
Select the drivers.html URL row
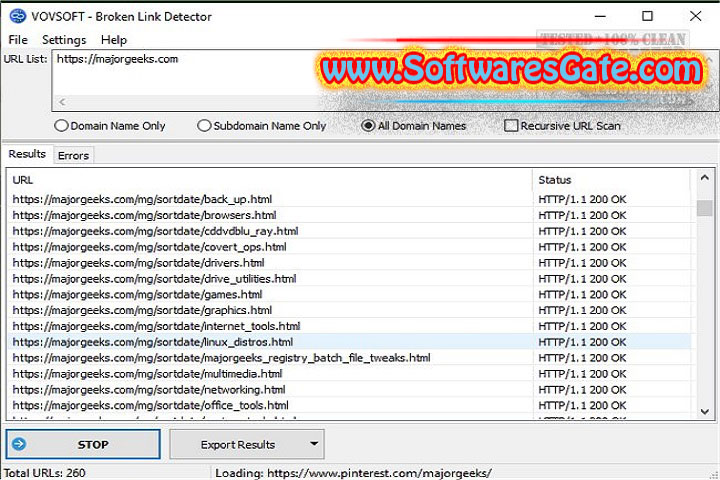pos(349,263)
